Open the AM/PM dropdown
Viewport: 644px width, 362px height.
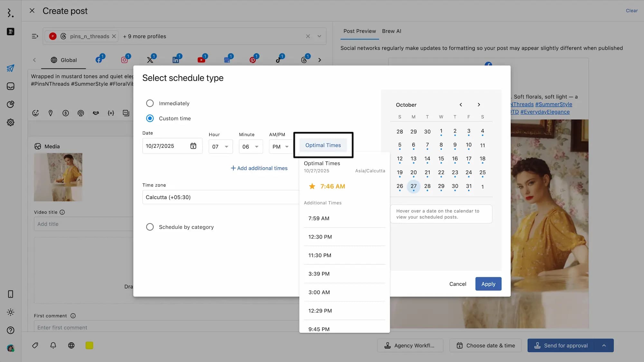(x=280, y=147)
